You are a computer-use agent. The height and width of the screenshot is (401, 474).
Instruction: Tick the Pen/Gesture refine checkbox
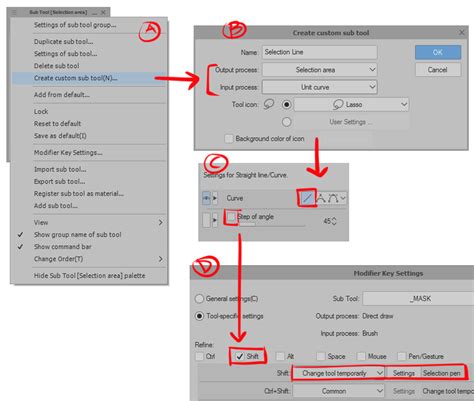coord(402,356)
